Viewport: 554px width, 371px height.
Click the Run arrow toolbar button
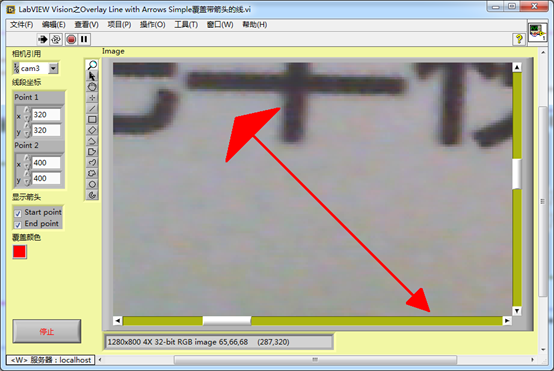43,39
